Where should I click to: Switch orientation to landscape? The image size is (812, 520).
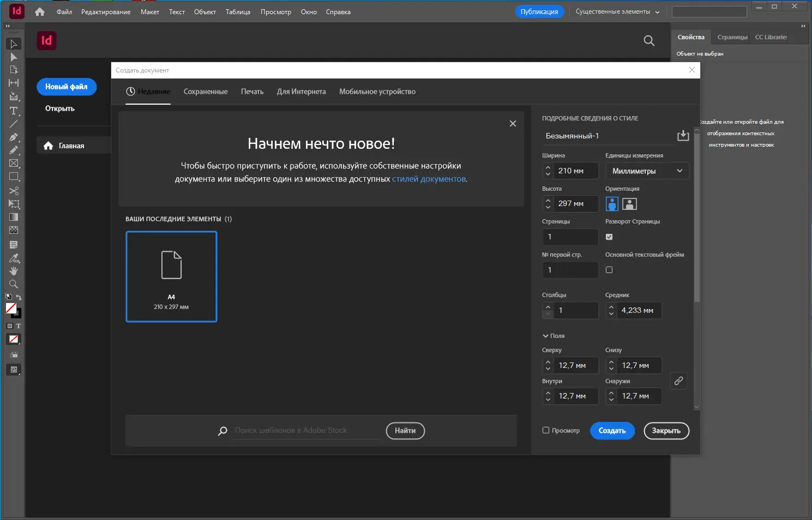click(x=629, y=203)
